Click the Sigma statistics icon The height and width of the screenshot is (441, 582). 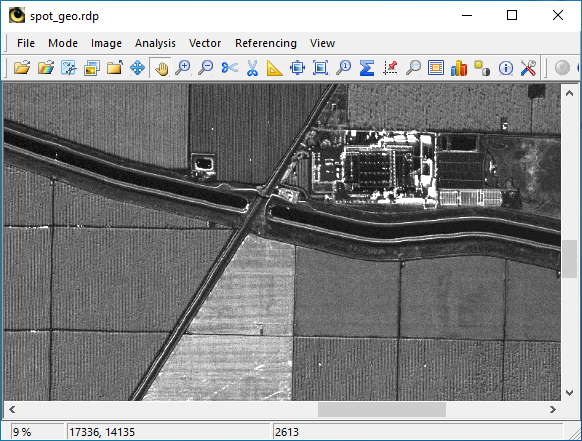pos(367,68)
